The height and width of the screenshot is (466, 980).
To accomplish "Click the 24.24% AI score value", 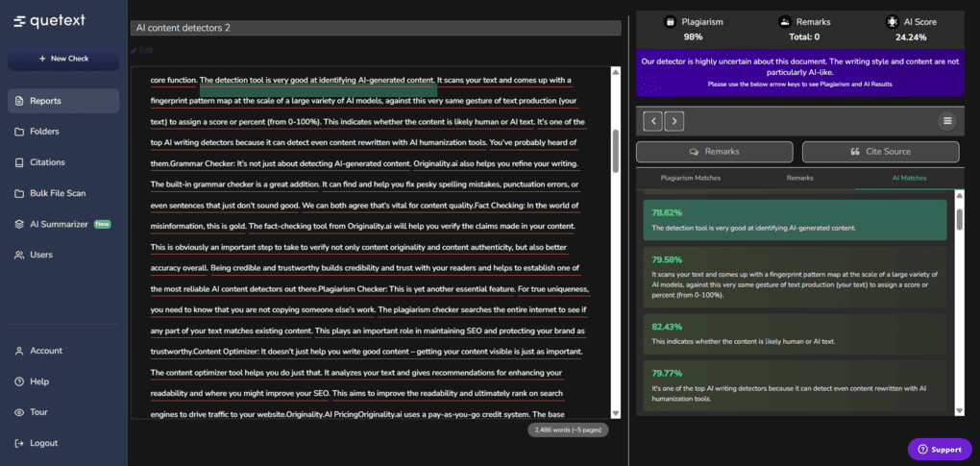I will [x=911, y=37].
